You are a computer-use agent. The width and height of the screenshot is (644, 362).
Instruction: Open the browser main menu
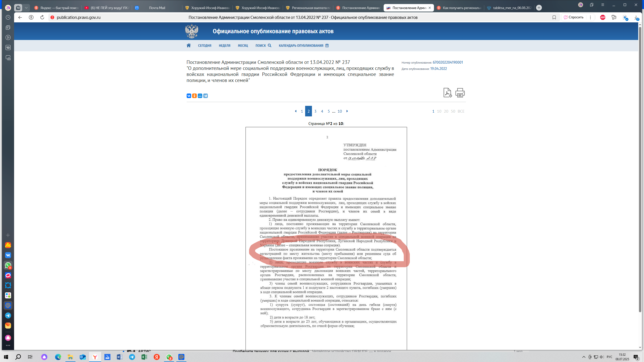(603, 5)
